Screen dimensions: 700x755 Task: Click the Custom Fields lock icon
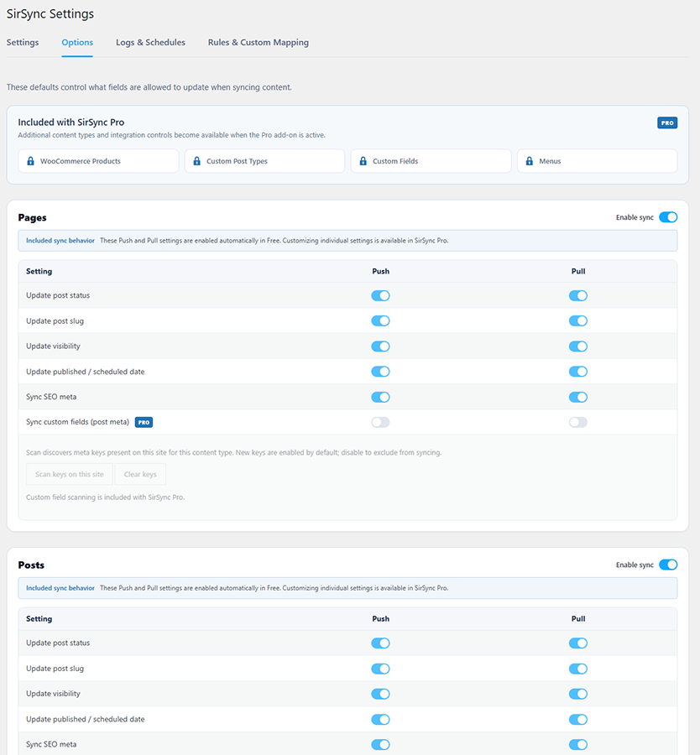coord(363,161)
